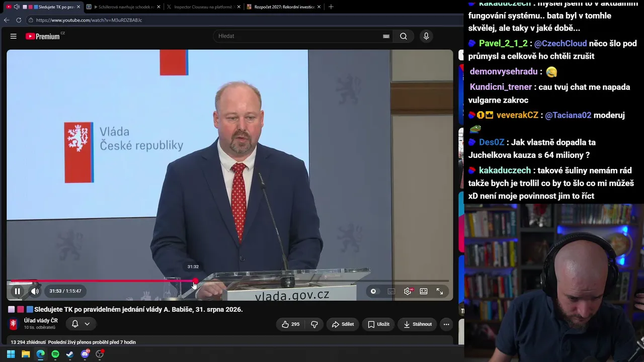Reload the page in the browser
This screenshot has width=644, height=362.
click(x=19, y=20)
